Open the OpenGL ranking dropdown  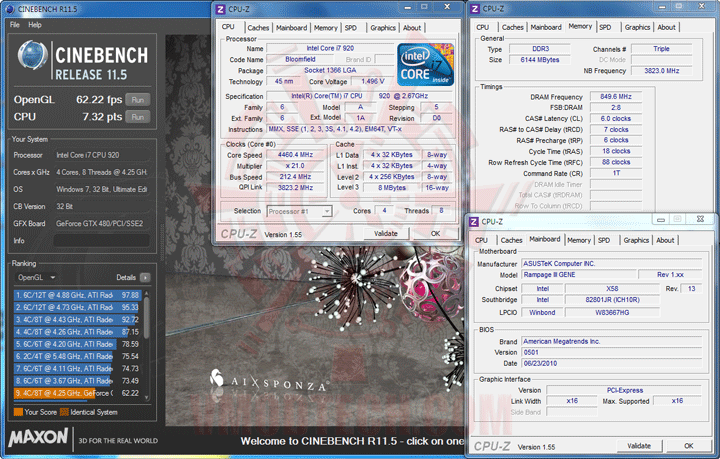click(36, 277)
